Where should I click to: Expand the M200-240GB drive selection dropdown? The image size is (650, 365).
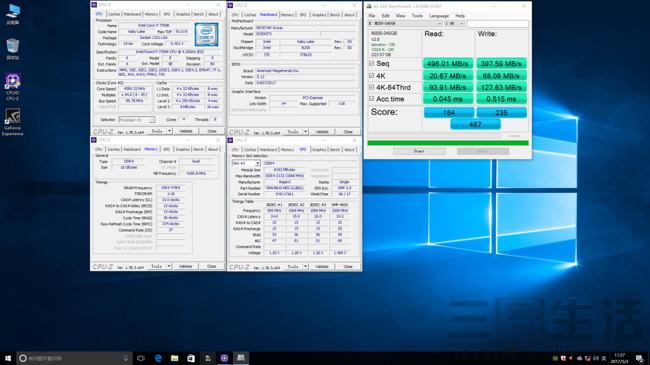pyautogui.click(x=405, y=24)
